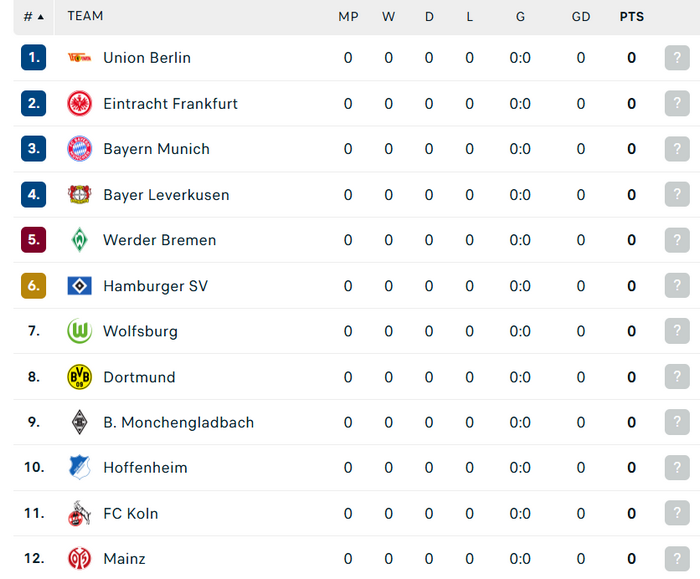Viewport: 700px width, 579px height.
Task: Click the Werder Bremen green diamond logo
Action: point(79,240)
